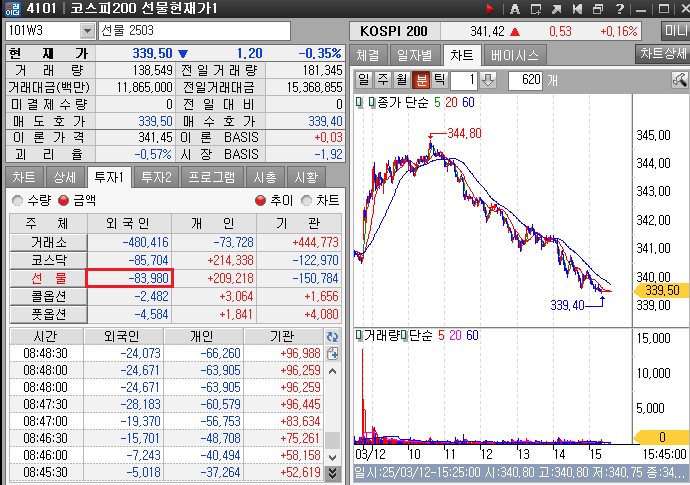Click the yellow 339.50 price marker on the axis
Viewport: 690px width, 485px height.
click(661, 290)
